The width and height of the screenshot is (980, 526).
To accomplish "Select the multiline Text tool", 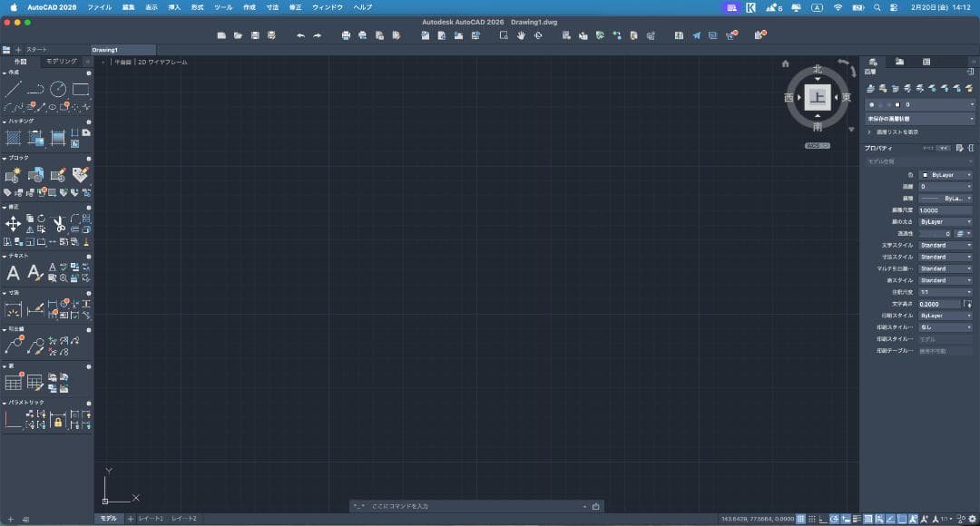I will tap(13, 273).
